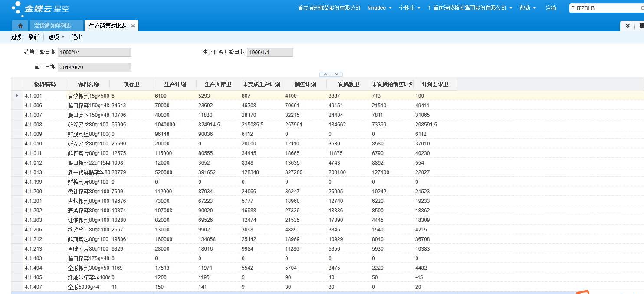Select the 生产销售对比表 tab

(108, 26)
